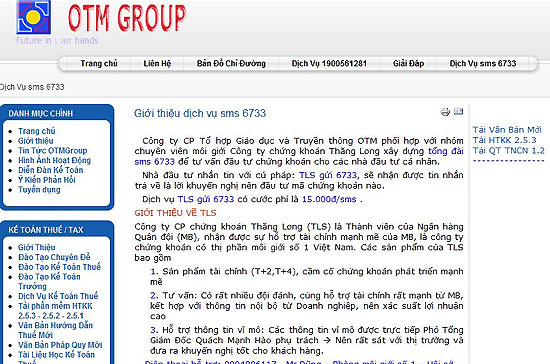Screen dimensions: 550x364
Task: Open Văn Bản Pháp Quy Mới link
Action: (60, 345)
